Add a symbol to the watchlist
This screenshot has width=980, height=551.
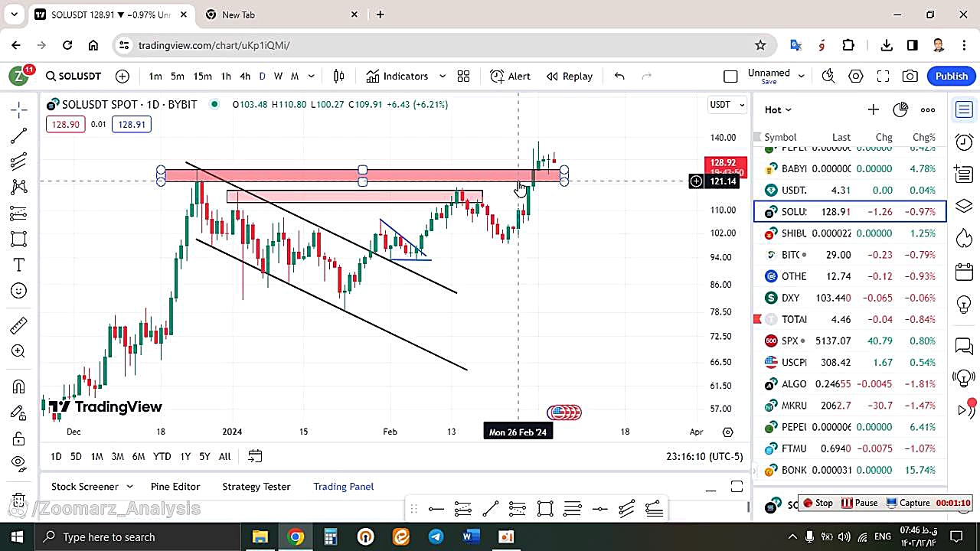pyautogui.click(x=873, y=109)
